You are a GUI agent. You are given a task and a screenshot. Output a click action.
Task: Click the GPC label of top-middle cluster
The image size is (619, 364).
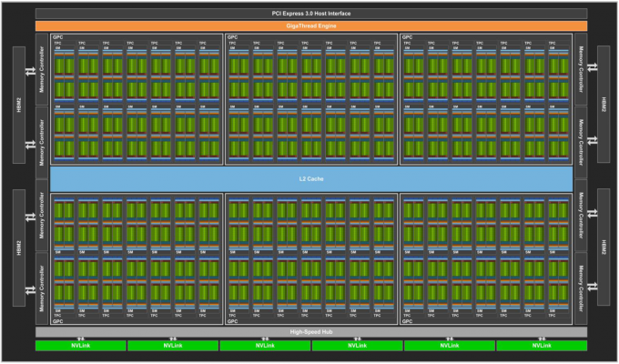(232, 37)
